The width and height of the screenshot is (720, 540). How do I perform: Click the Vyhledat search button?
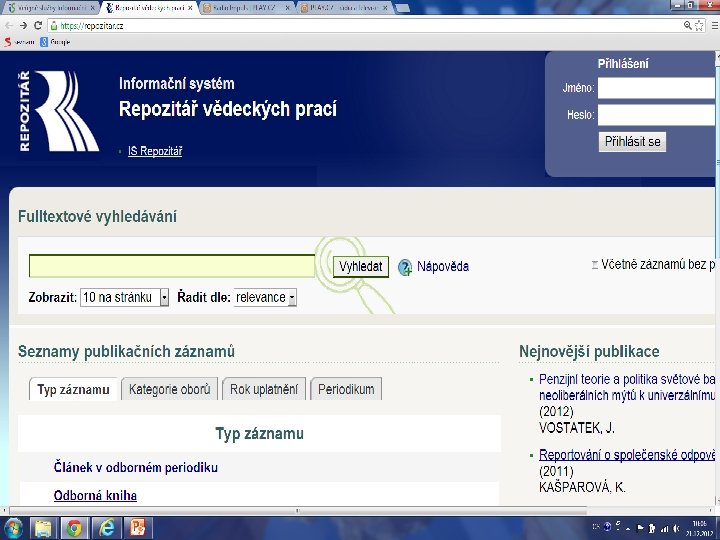pos(360,267)
